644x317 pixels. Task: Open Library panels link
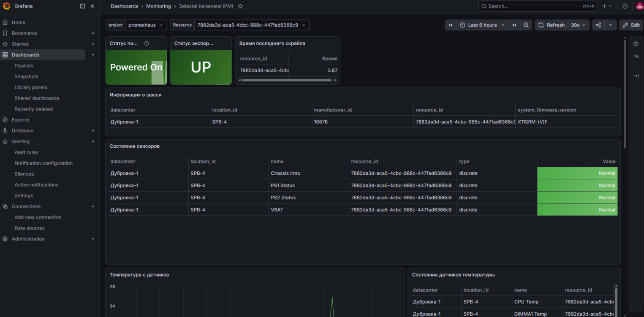tap(31, 87)
